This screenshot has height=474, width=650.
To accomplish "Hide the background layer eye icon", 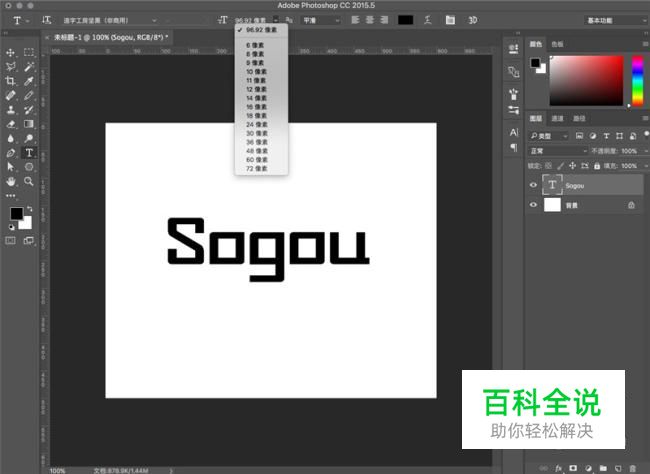I will point(534,205).
